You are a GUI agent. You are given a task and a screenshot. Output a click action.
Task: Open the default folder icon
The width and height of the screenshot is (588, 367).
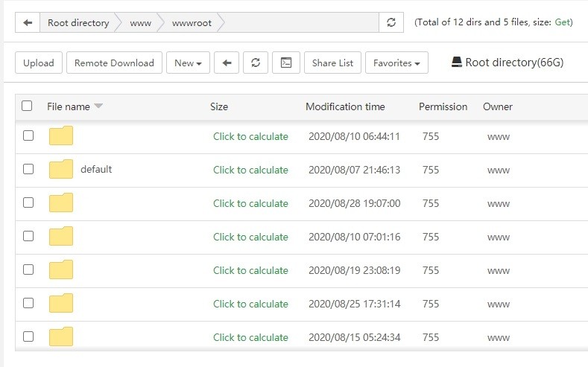(x=61, y=170)
